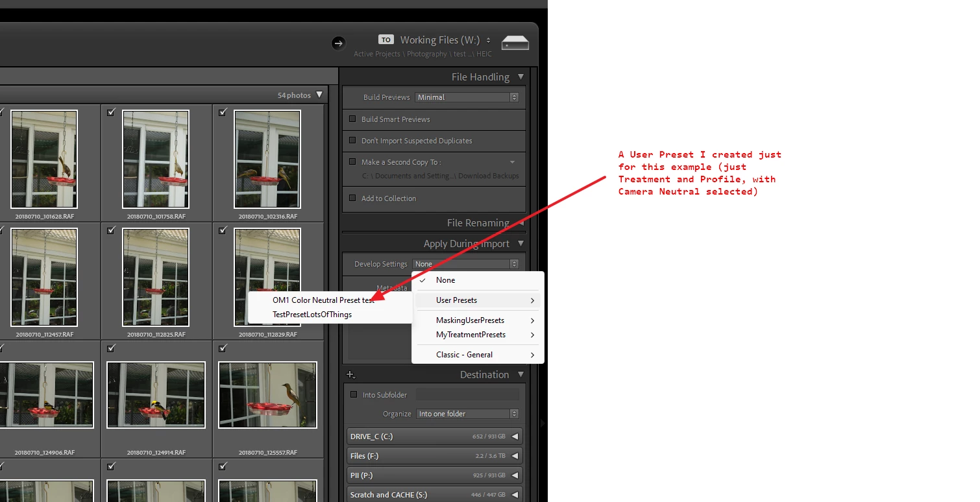Select thumbnail 20180710_102316.RAF
The height and width of the screenshot is (502, 980).
(267, 159)
